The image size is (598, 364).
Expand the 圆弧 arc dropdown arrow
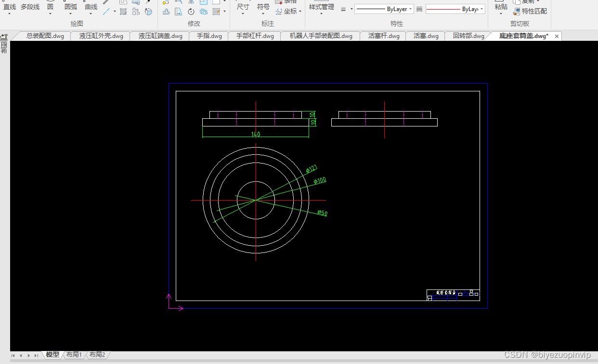pyautogui.click(x=70, y=13)
